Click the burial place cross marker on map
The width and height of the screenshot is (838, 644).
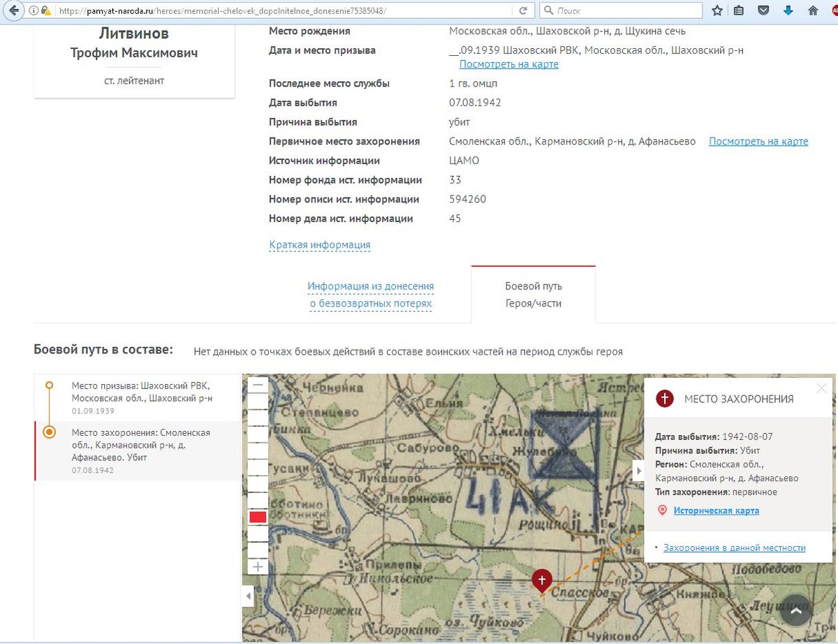click(542, 580)
